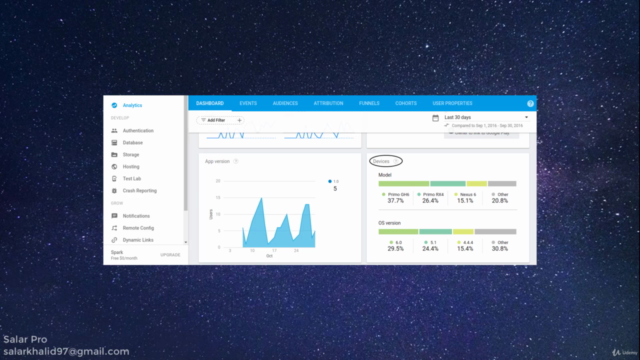Open the Dynamic Links link icon
The image size is (640, 360).
coord(114,240)
